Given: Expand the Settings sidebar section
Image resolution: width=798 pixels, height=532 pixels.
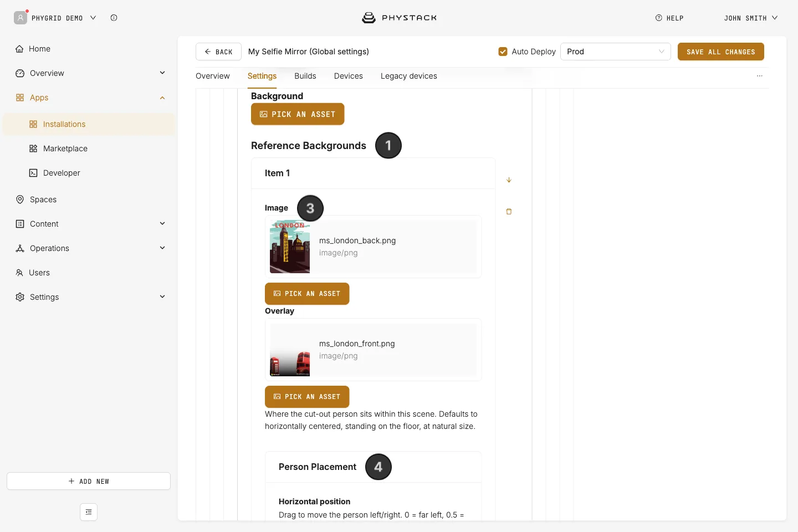Looking at the screenshot, I should [x=162, y=296].
